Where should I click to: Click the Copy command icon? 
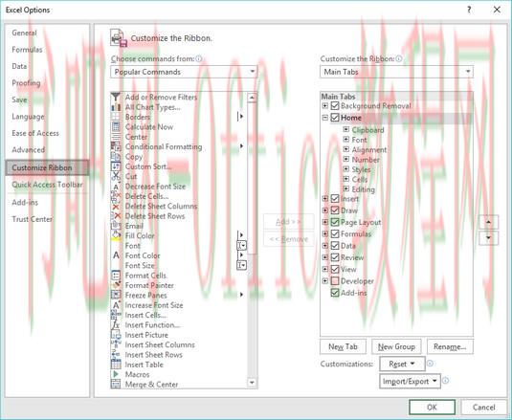click(116, 157)
